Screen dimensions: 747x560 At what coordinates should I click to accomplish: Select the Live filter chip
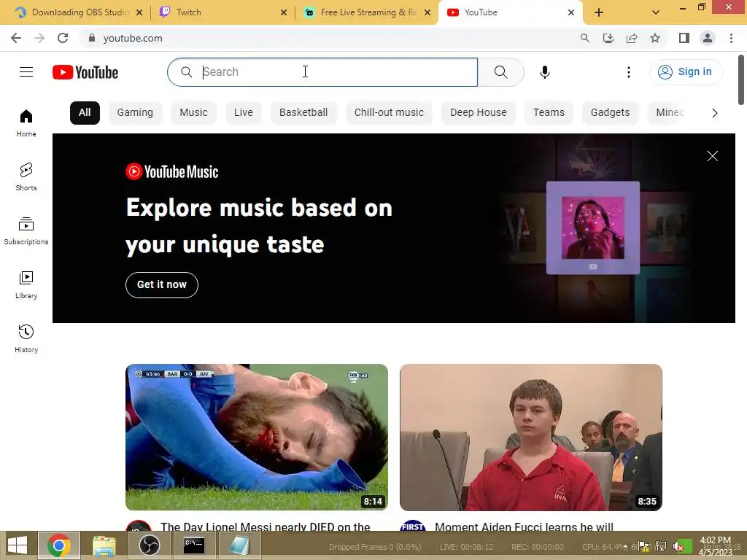[244, 113]
